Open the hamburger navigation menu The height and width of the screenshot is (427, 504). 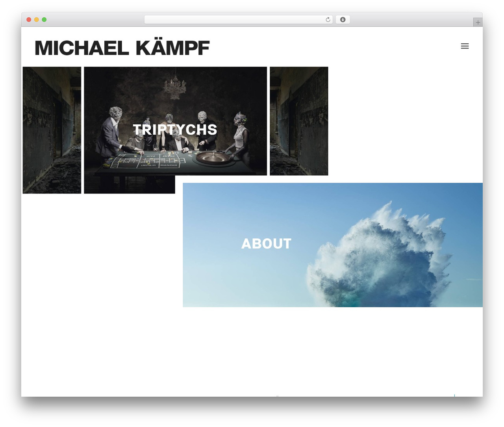point(465,46)
